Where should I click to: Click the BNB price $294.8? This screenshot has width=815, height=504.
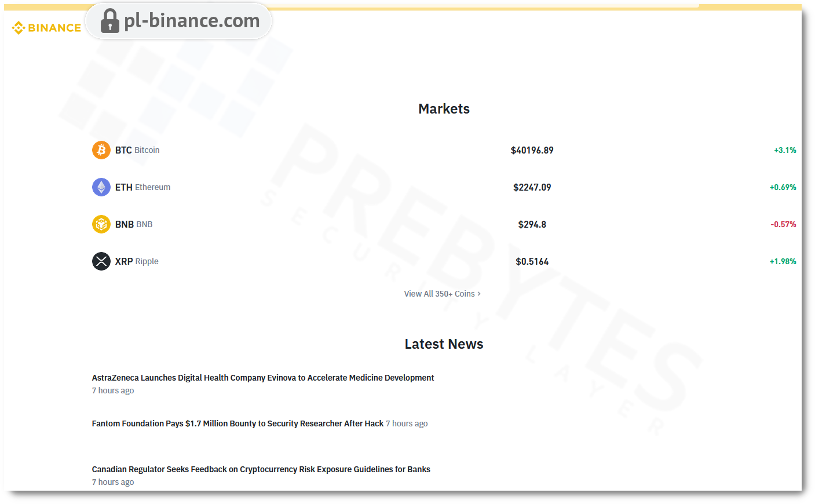coord(532,224)
